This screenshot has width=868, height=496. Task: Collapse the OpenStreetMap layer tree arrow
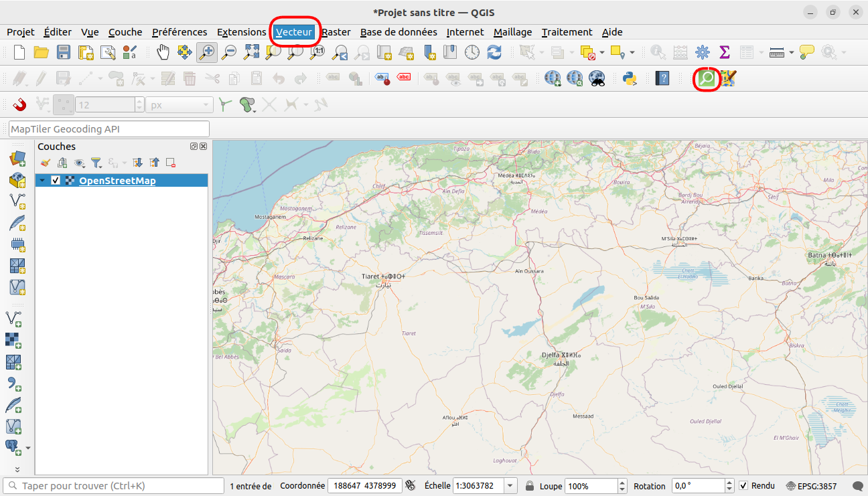[43, 180]
